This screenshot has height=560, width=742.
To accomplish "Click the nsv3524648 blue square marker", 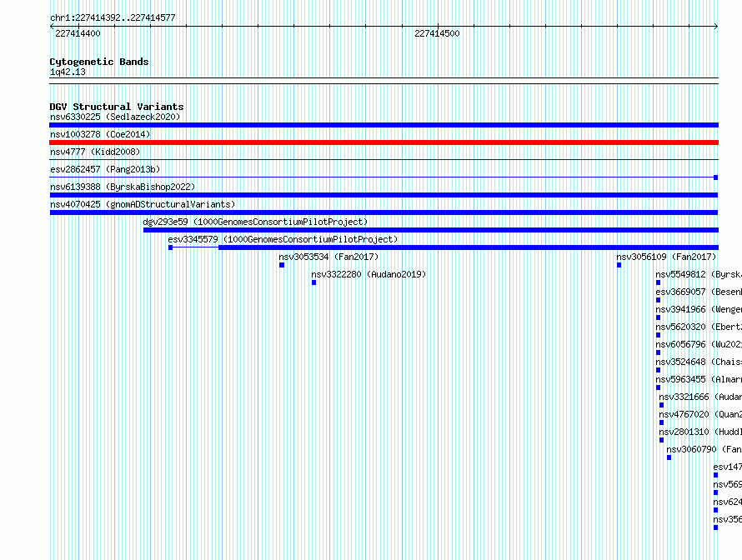I will [658, 370].
